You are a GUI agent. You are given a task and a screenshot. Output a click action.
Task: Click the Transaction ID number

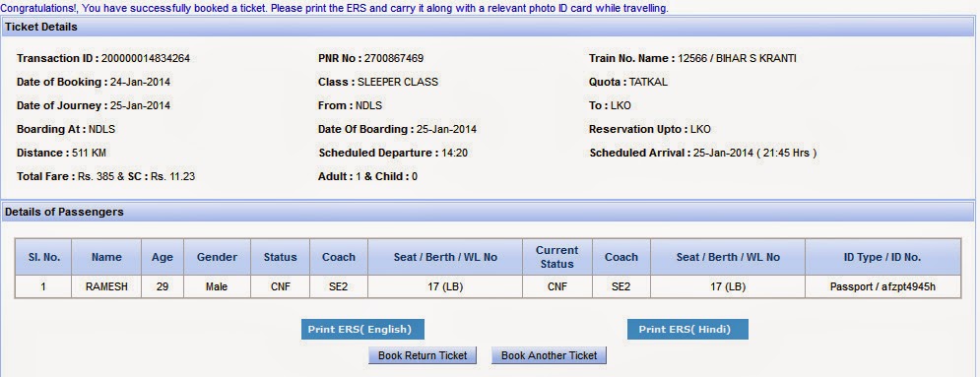click(146, 59)
